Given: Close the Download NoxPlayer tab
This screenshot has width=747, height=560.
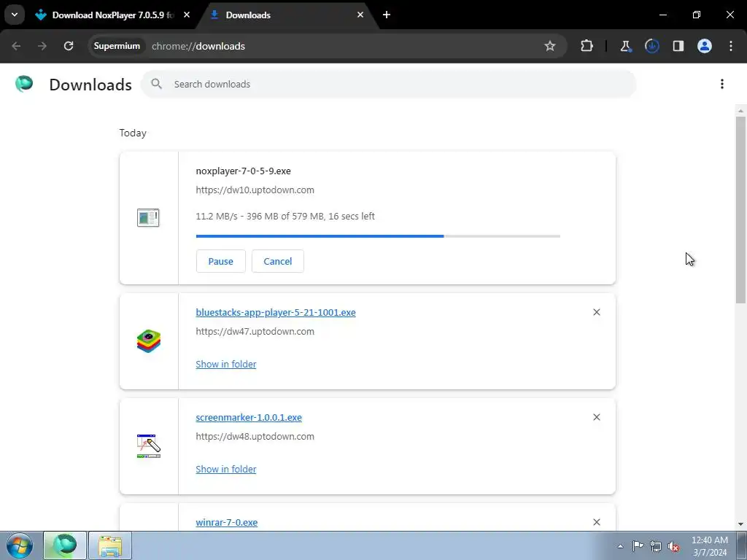Looking at the screenshot, I should 187,15.
